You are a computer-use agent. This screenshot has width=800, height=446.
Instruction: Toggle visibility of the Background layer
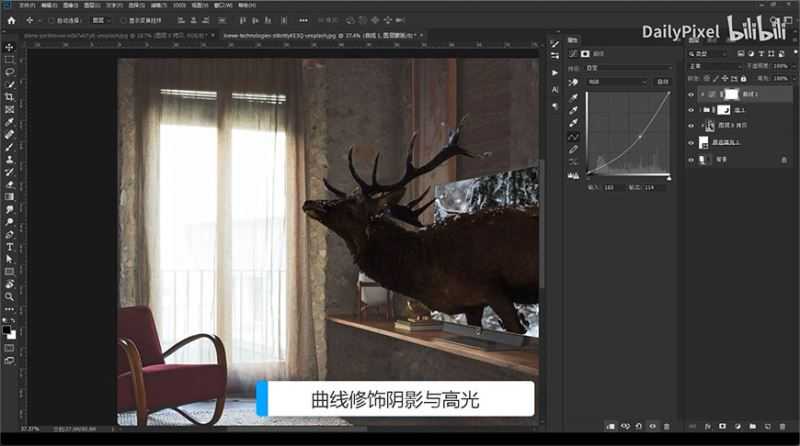coord(691,159)
